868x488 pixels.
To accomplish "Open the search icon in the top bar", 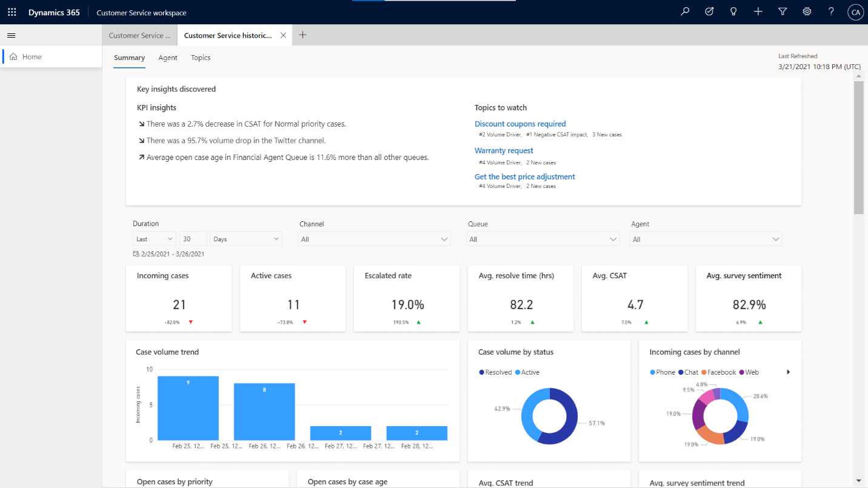I will pos(684,12).
